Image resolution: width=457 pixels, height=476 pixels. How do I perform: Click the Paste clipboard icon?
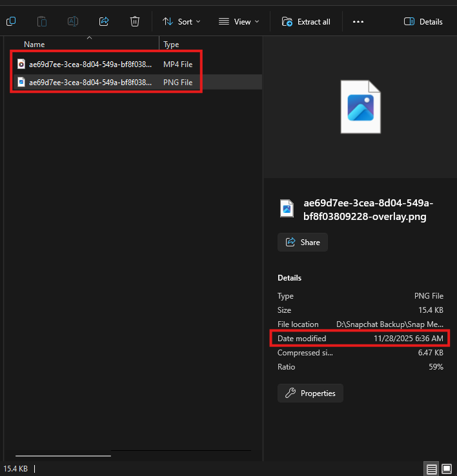[42, 21]
